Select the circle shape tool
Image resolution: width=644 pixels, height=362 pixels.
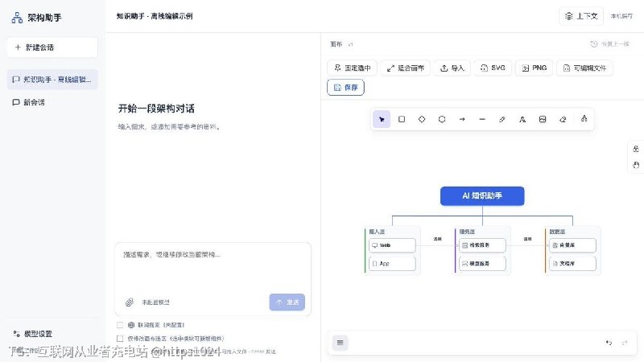(442, 119)
